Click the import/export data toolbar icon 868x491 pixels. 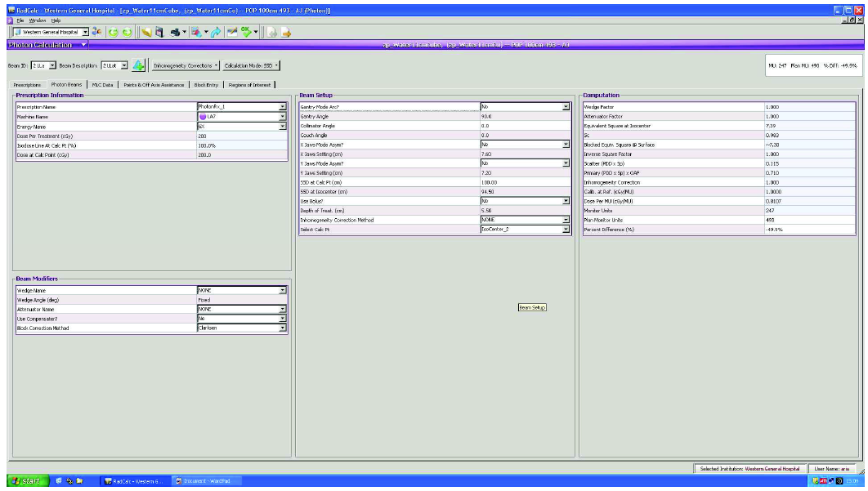click(x=196, y=32)
